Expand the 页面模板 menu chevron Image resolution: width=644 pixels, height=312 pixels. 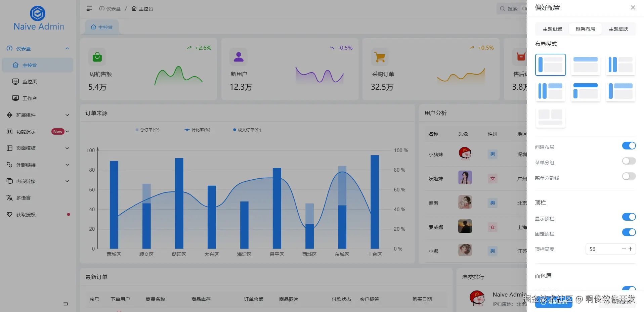pyautogui.click(x=67, y=148)
